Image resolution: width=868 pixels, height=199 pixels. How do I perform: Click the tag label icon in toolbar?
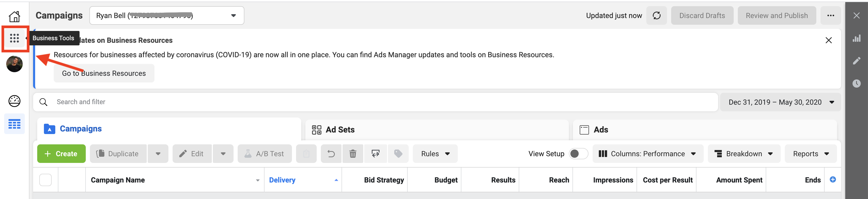398,154
